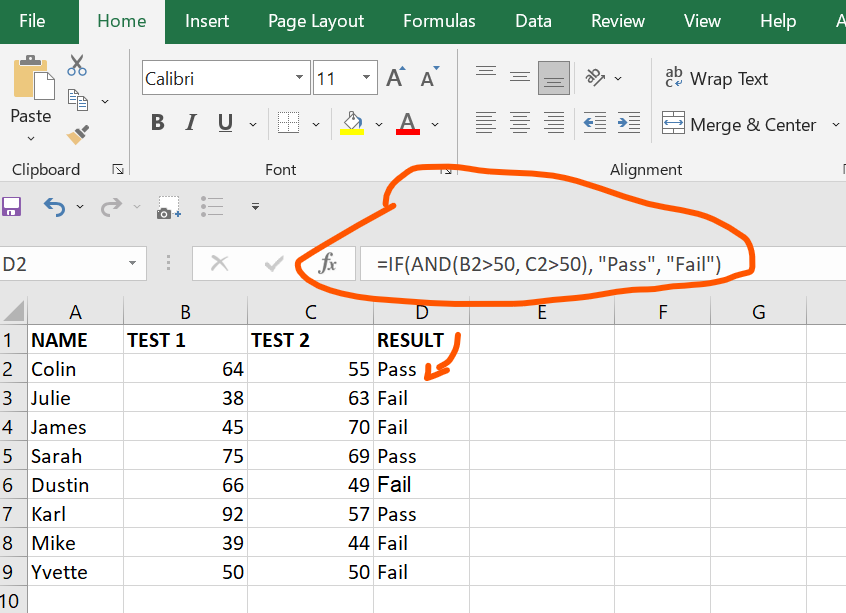Click the Increase Indent icon
Viewport: 846px width, 613px height.
(x=628, y=123)
